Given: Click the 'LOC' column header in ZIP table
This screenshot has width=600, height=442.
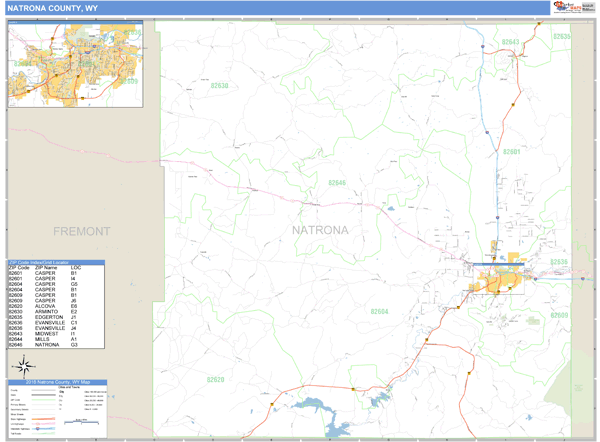Looking at the screenshot, I should pos(76,267).
